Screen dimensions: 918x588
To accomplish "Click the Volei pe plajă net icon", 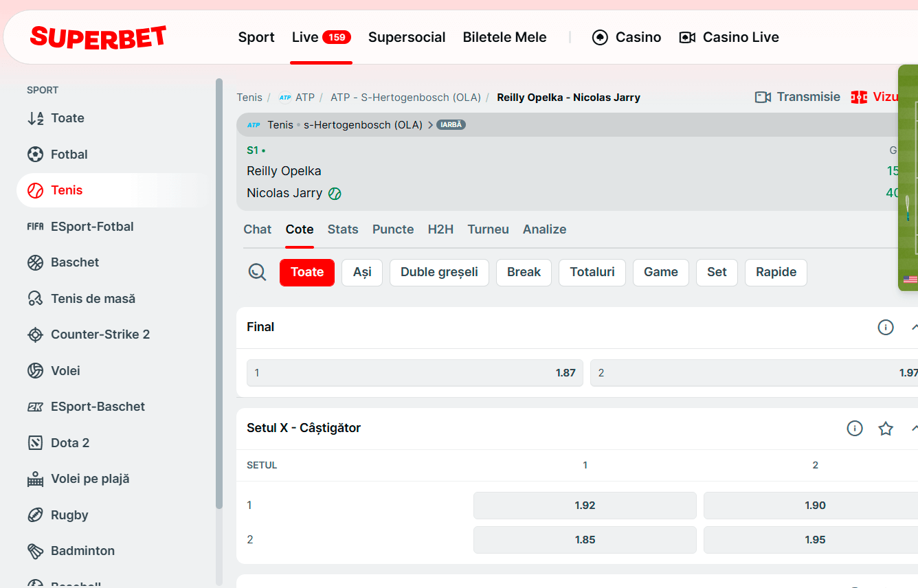I will coord(35,479).
